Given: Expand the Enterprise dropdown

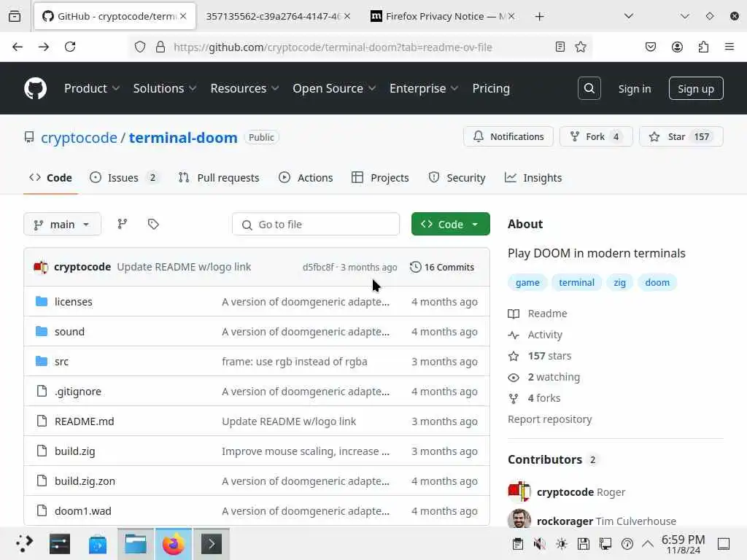Looking at the screenshot, I should point(424,88).
